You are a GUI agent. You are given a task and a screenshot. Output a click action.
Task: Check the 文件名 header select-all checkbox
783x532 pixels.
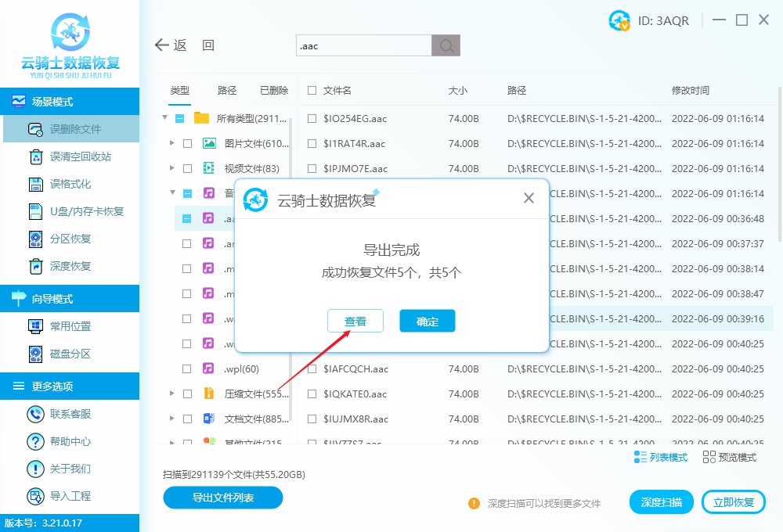(x=310, y=90)
